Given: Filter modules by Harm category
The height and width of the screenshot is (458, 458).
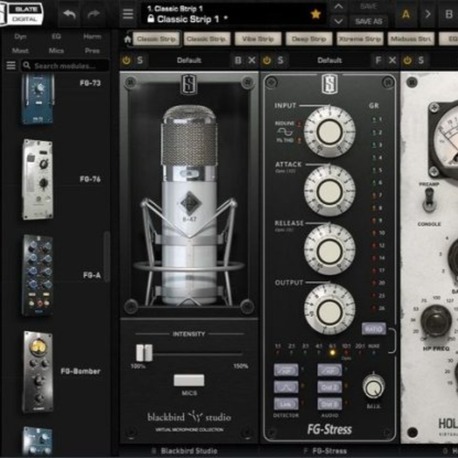Looking at the screenshot, I should pos(92,36).
